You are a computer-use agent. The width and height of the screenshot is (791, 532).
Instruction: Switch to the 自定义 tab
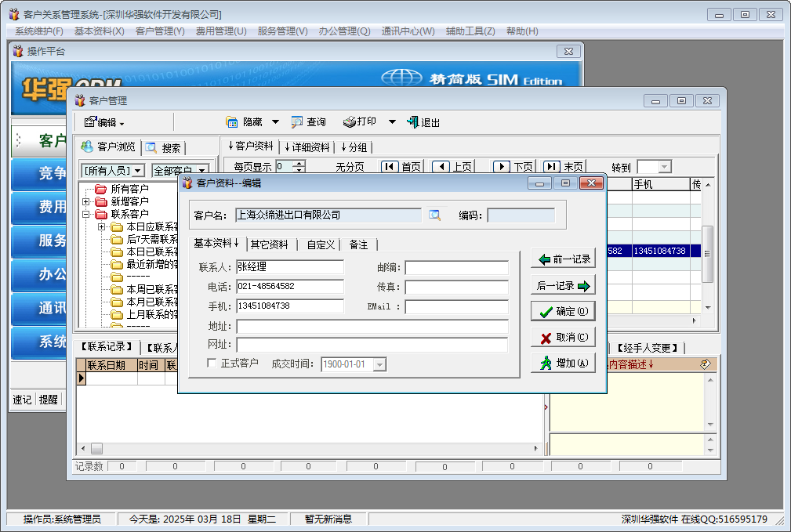[x=321, y=244]
